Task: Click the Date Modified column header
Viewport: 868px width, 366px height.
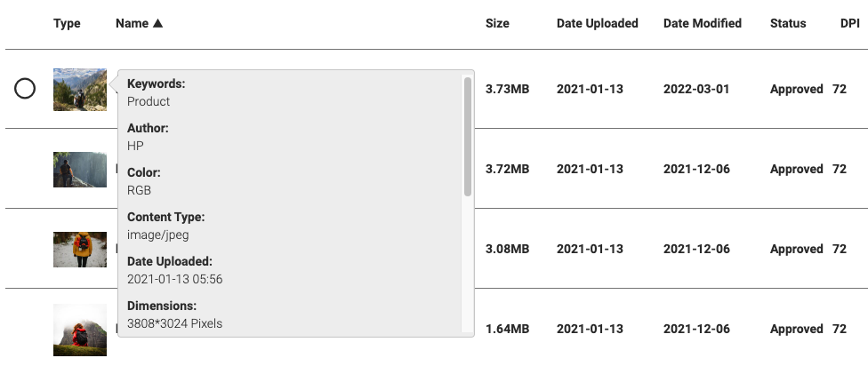Action: click(702, 24)
